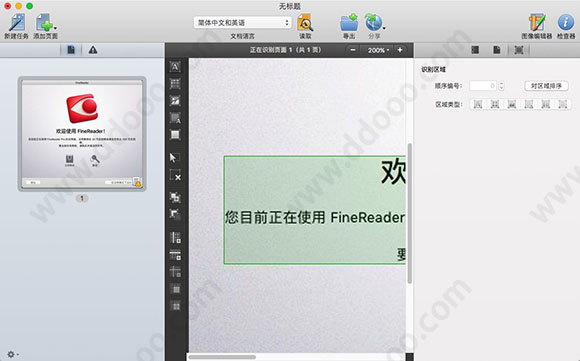The width and height of the screenshot is (580, 361).
Task: Select the Cut Area Part tool
Action: point(175,214)
